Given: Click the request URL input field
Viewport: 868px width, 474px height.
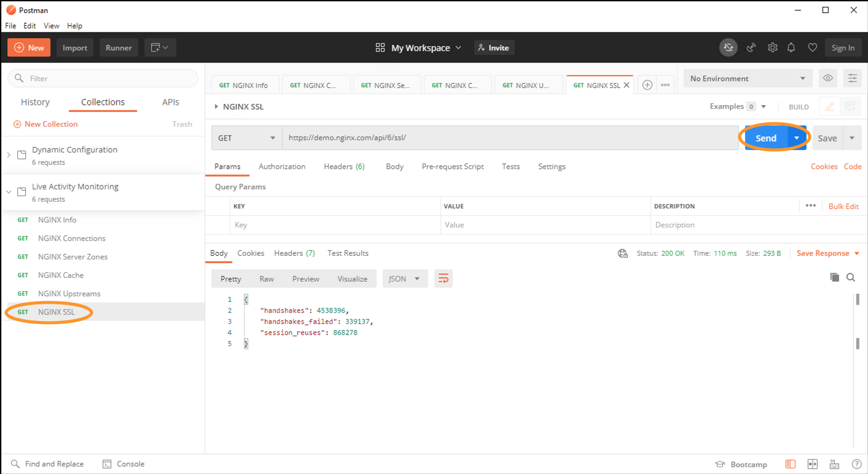Looking at the screenshot, I should 510,138.
